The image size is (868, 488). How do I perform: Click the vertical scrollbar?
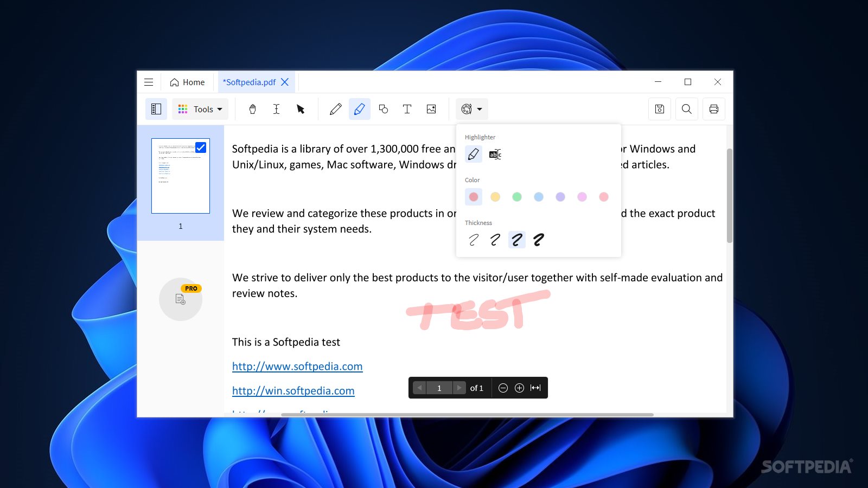click(x=730, y=195)
